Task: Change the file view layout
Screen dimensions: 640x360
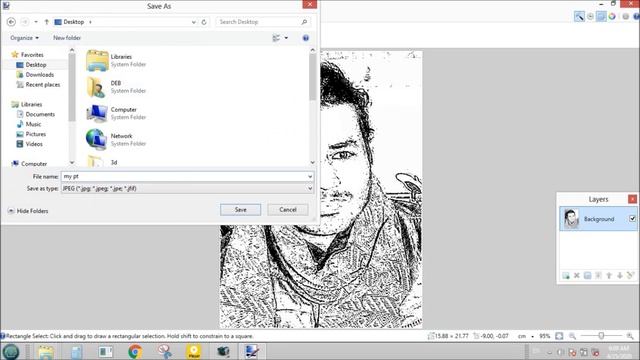Action: point(276,38)
